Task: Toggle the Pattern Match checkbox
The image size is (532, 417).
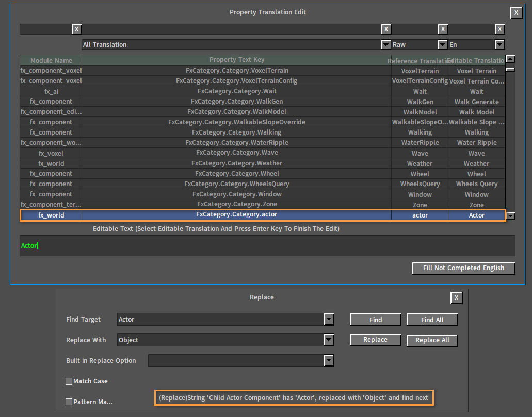Action: [x=69, y=402]
